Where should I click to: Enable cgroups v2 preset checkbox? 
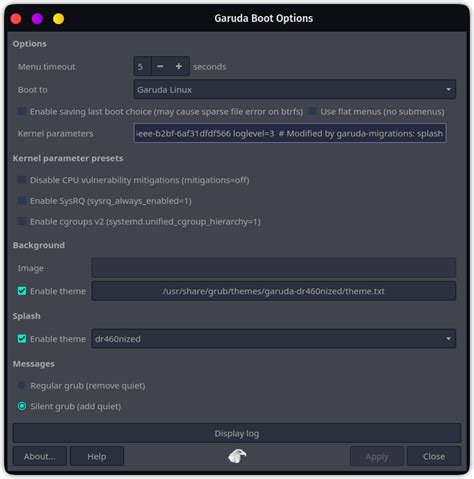point(22,221)
